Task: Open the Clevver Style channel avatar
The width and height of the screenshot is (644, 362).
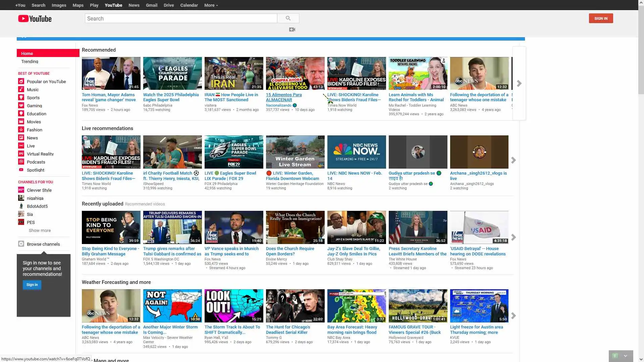Action: pos(21,190)
